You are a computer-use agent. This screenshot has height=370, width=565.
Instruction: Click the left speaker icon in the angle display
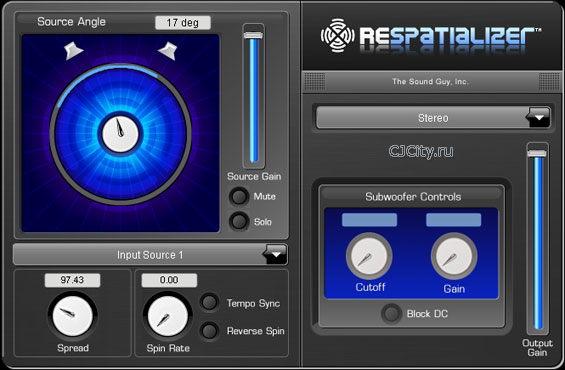click(74, 50)
